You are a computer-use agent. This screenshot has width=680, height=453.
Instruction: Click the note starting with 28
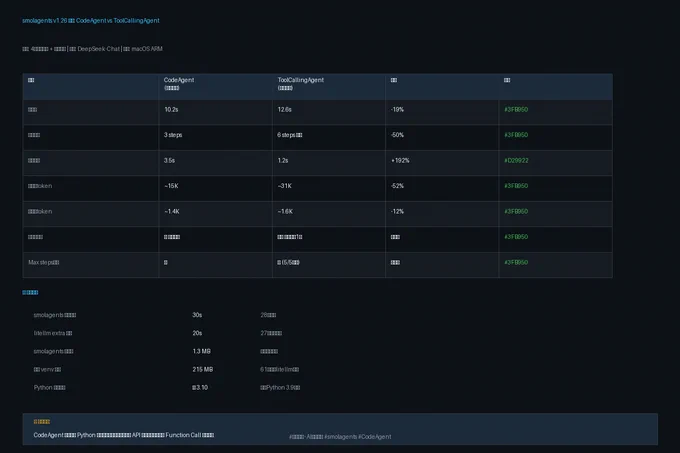point(268,315)
